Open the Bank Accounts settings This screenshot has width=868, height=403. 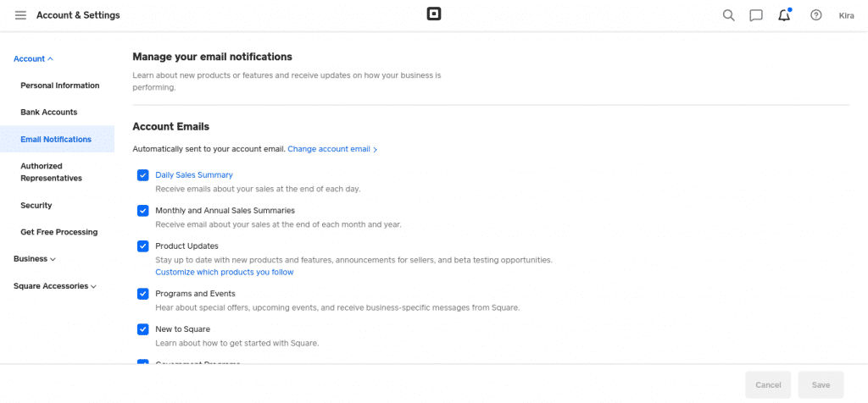[49, 112]
